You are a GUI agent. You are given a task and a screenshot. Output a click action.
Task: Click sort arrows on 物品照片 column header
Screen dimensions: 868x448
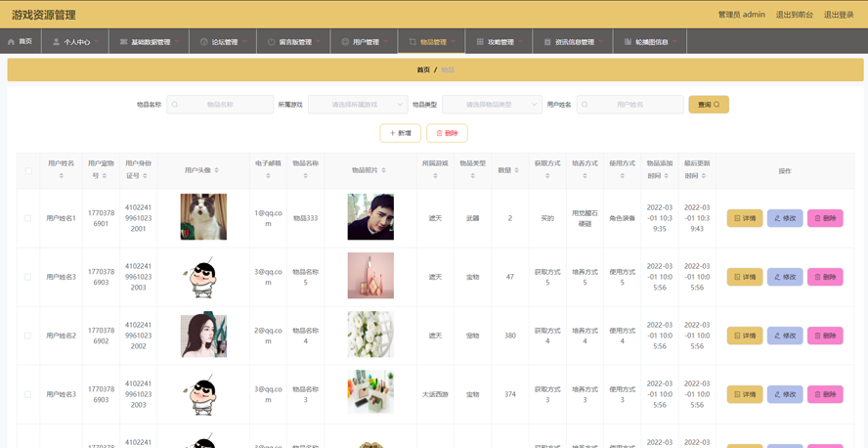(383, 170)
